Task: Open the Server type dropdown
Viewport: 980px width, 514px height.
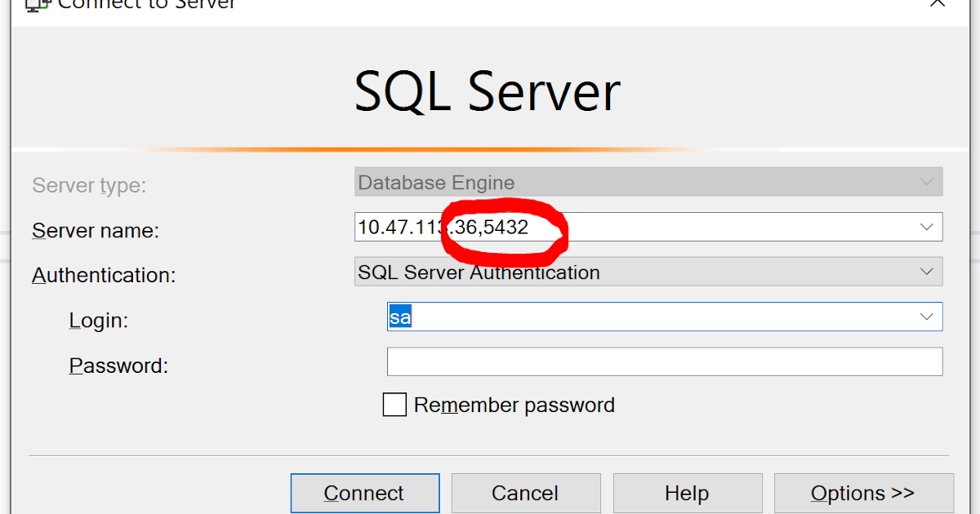Action: [927, 181]
